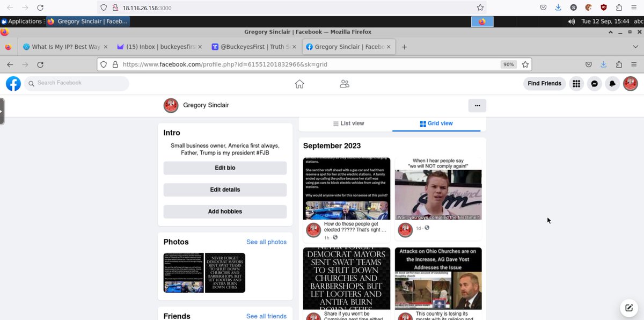The image size is (644, 320).
Task: Click the Find Friends button
Action: [544, 84]
